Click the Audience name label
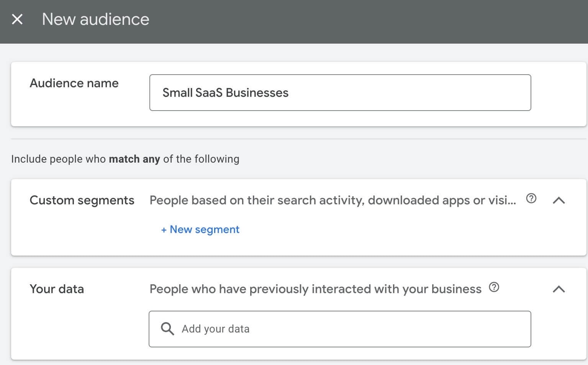Viewport: 588px width, 365px height. pyautogui.click(x=74, y=83)
